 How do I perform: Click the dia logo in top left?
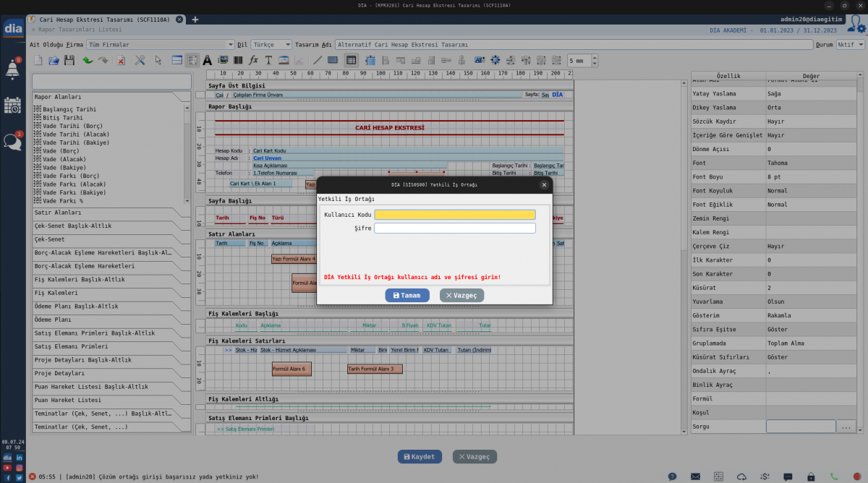coord(13,28)
